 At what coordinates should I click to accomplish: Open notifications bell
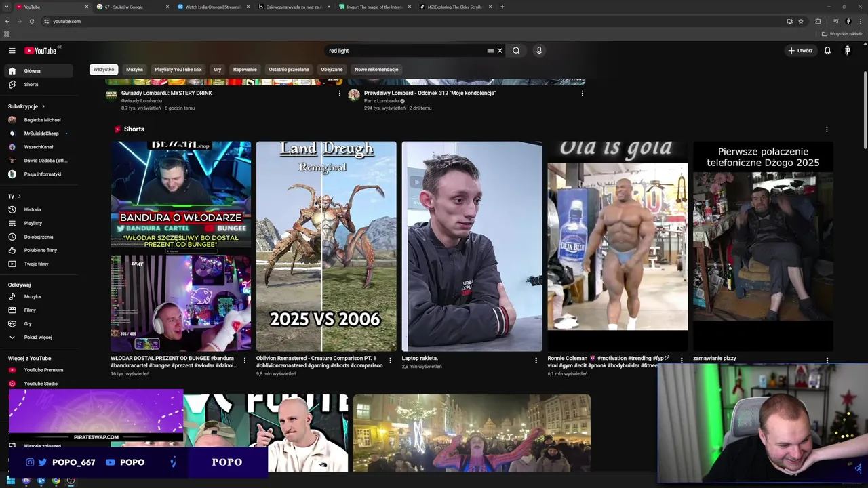(827, 51)
